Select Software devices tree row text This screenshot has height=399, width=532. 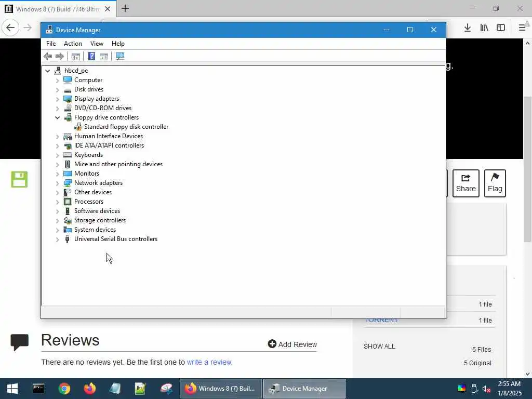click(97, 211)
